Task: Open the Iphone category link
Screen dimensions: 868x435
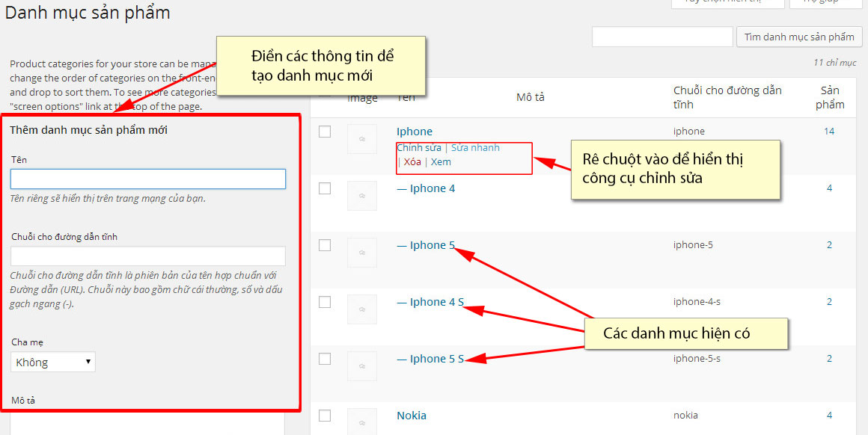Action: (x=414, y=132)
